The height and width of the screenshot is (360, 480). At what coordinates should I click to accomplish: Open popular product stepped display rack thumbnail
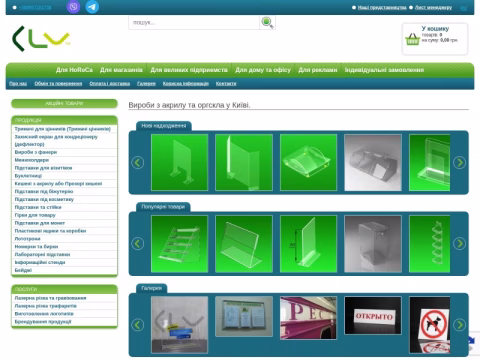tap(179, 244)
